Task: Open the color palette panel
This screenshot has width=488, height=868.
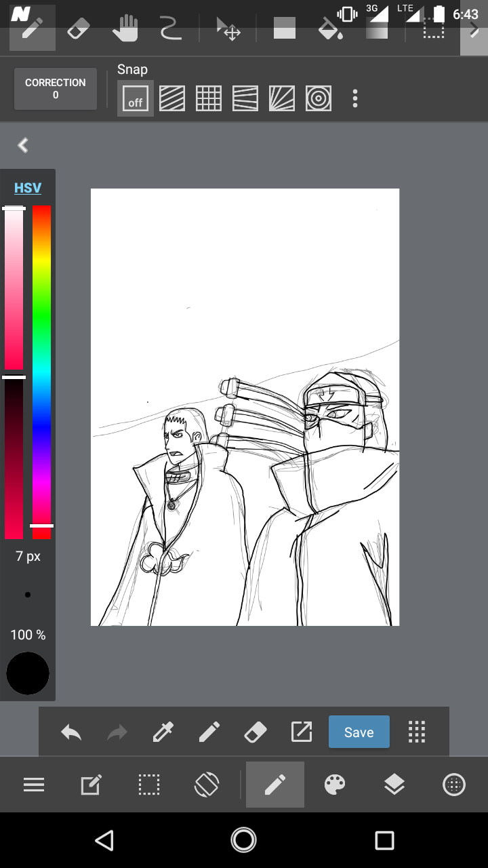Action: (335, 785)
